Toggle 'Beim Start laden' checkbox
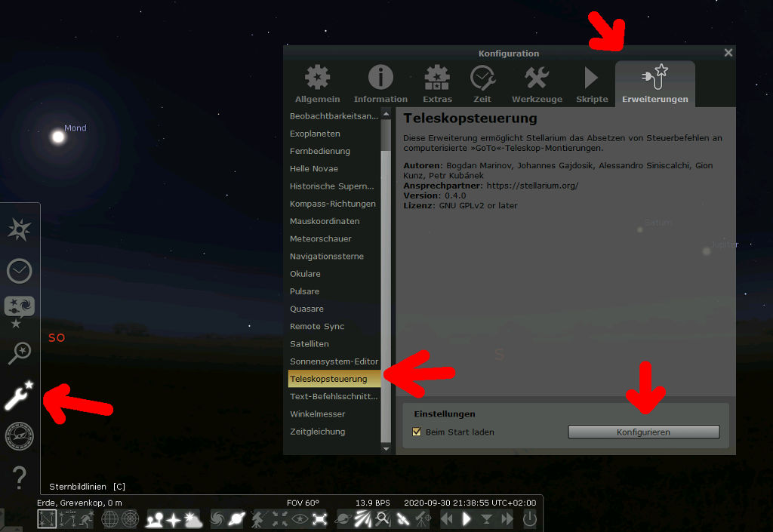This screenshot has height=532, width=773. [x=417, y=432]
